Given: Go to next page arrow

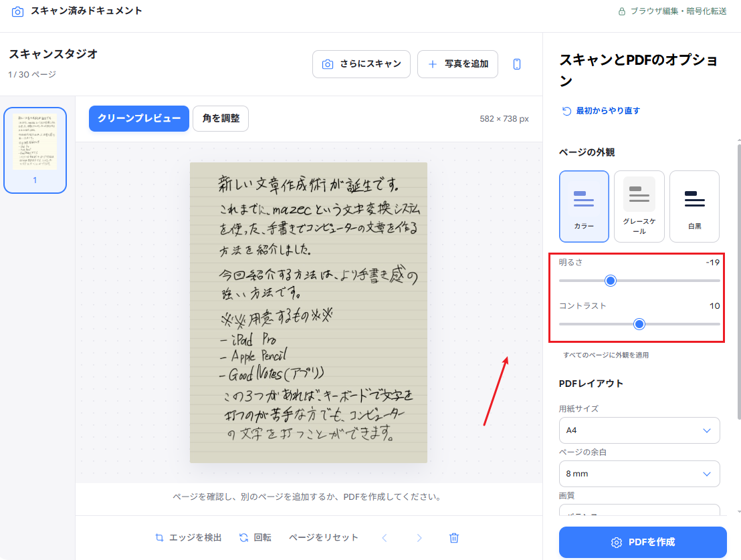Looking at the screenshot, I should (x=419, y=538).
